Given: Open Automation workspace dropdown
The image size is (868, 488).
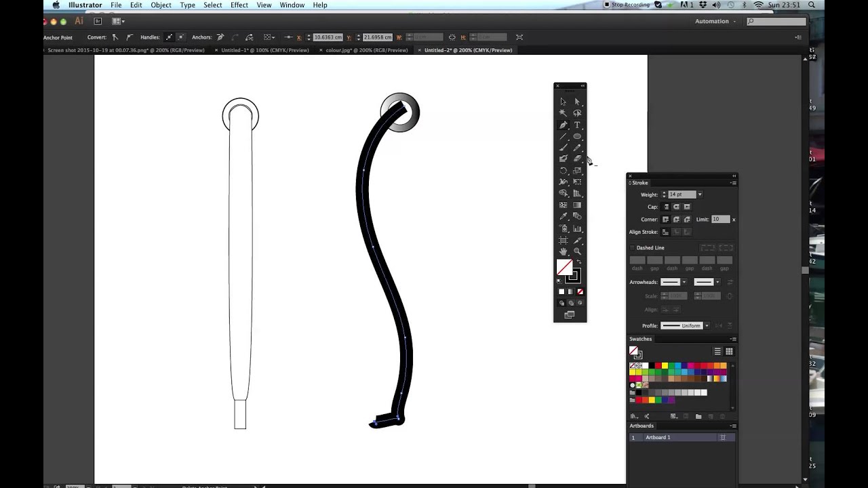Looking at the screenshot, I should 715,21.
